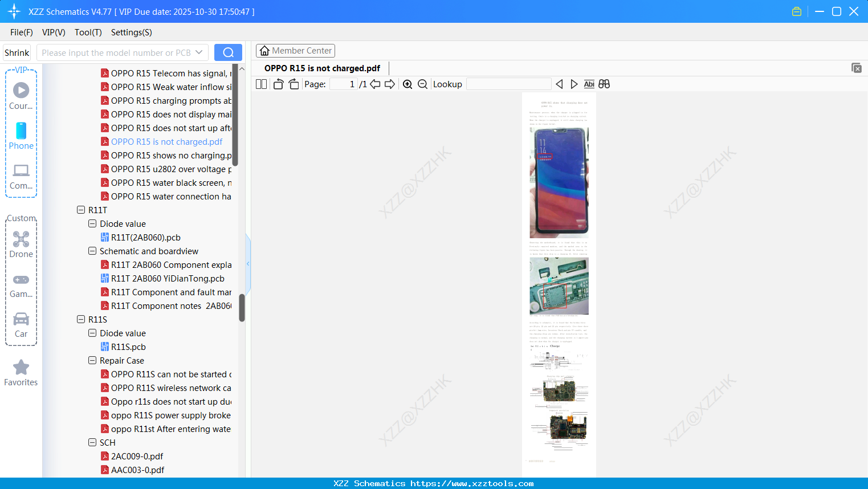Image resolution: width=868 pixels, height=489 pixels.
Task: Click the Page number field
Action: click(x=343, y=84)
